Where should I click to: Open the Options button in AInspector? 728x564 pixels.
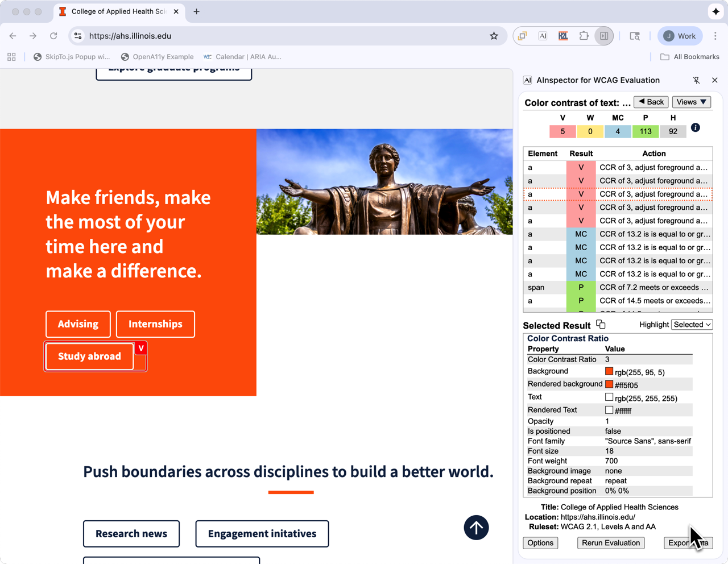(x=540, y=543)
